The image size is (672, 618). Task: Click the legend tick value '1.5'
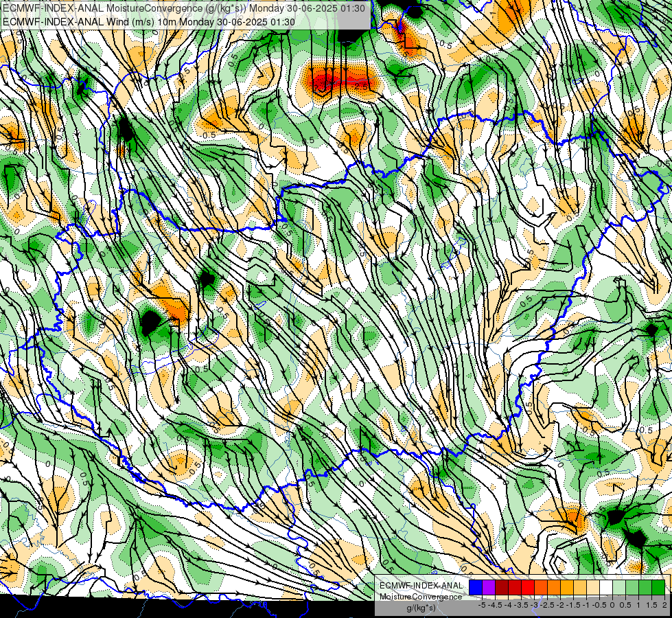click(651, 605)
